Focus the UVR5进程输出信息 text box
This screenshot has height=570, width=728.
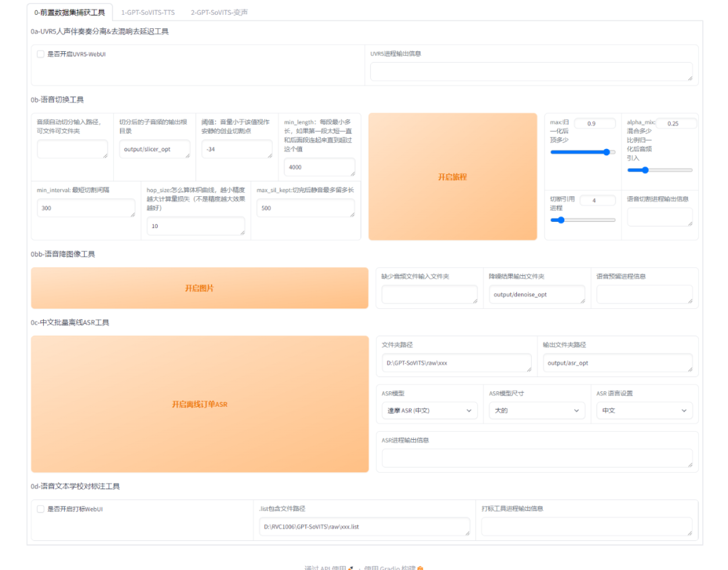pyautogui.click(x=531, y=72)
